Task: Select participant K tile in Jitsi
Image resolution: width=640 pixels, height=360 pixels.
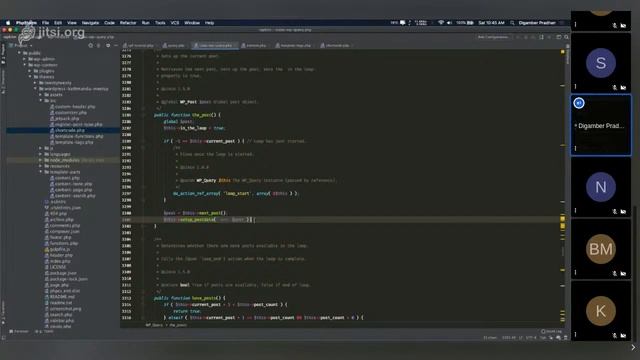Action: pos(601,311)
